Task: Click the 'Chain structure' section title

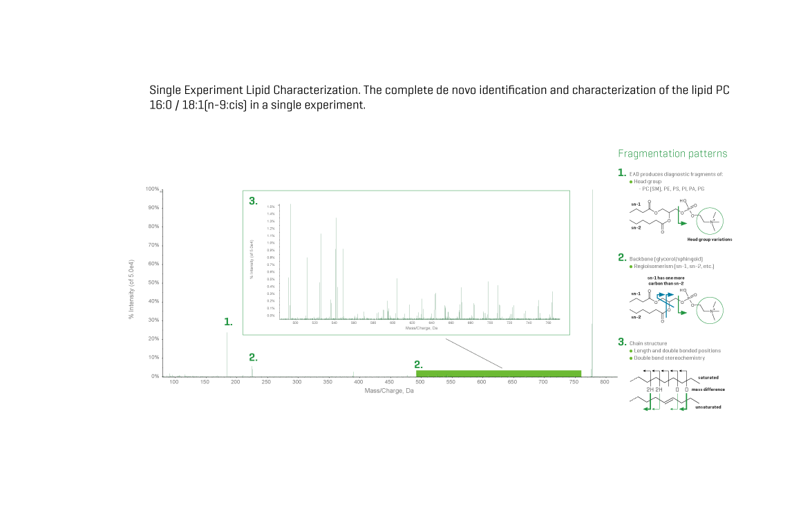Action: [x=648, y=343]
